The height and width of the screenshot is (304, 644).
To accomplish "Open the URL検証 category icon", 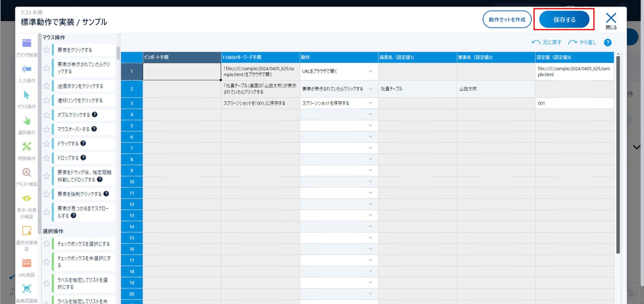I will coord(26,263).
